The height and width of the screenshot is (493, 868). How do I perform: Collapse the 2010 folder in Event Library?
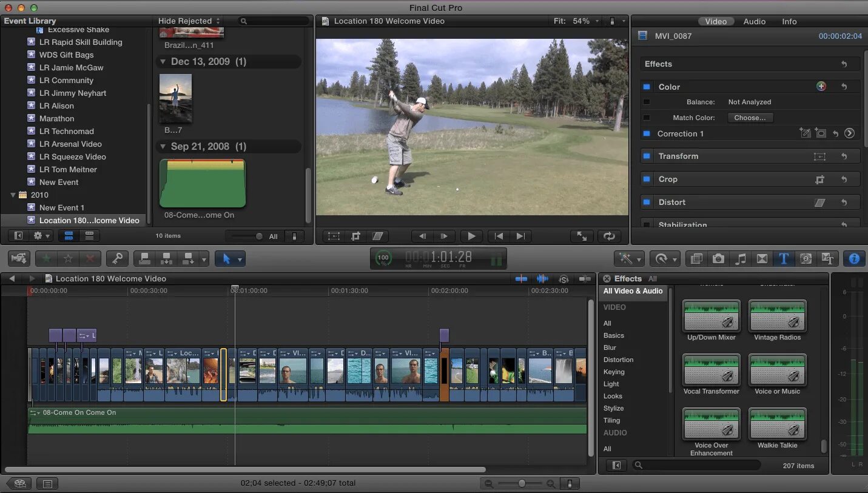pyautogui.click(x=13, y=195)
